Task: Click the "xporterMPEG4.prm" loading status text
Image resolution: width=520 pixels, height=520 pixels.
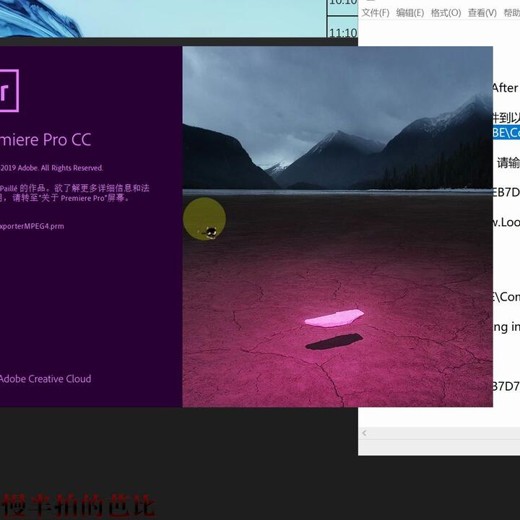Action: (x=32, y=226)
